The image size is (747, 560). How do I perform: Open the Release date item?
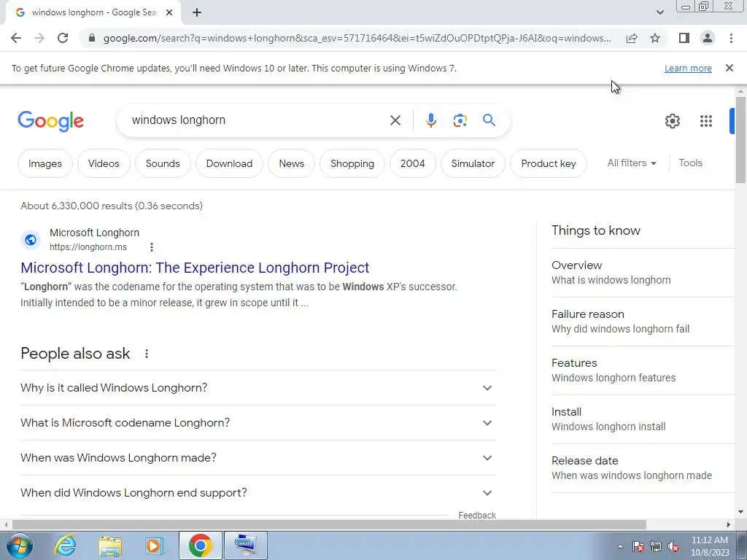click(643, 468)
